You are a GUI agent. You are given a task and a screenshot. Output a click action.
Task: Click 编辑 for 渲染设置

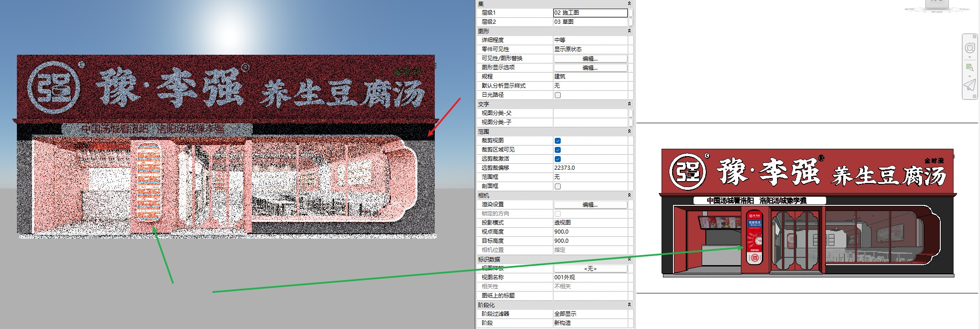tap(590, 204)
